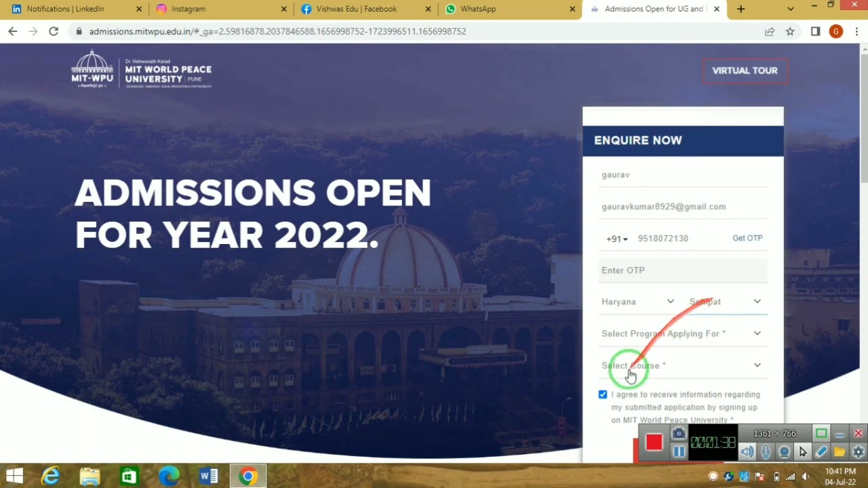
Task: Click the network signal icon in system tray
Action: (x=791, y=476)
